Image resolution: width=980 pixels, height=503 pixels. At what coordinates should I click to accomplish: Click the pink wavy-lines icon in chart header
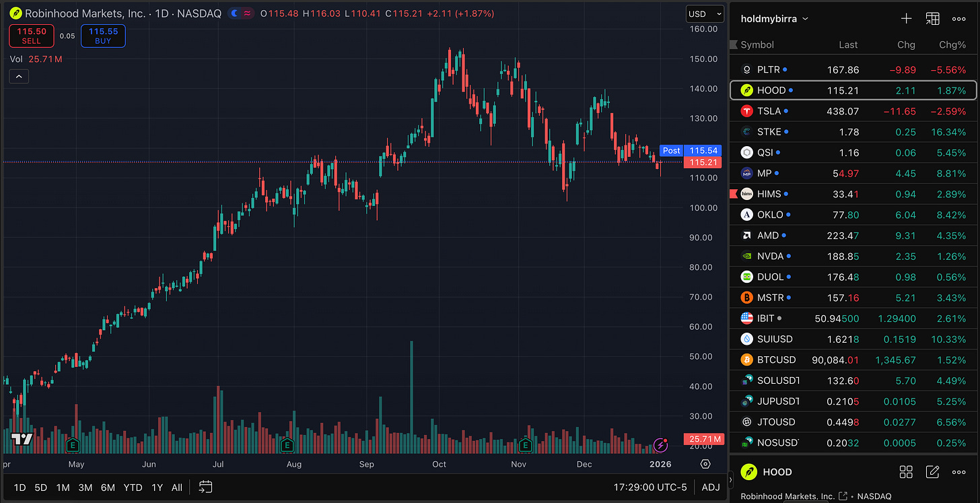[247, 13]
